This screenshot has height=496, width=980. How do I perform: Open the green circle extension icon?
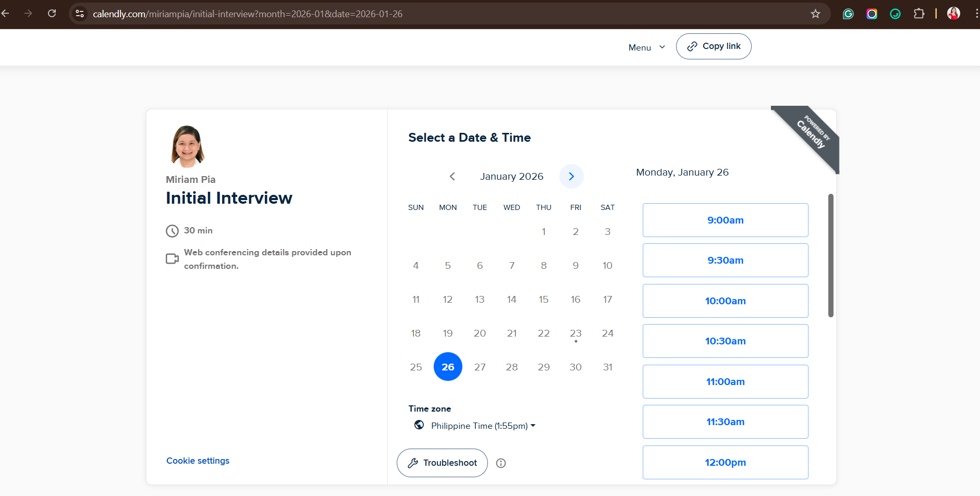tap(895, 14)
